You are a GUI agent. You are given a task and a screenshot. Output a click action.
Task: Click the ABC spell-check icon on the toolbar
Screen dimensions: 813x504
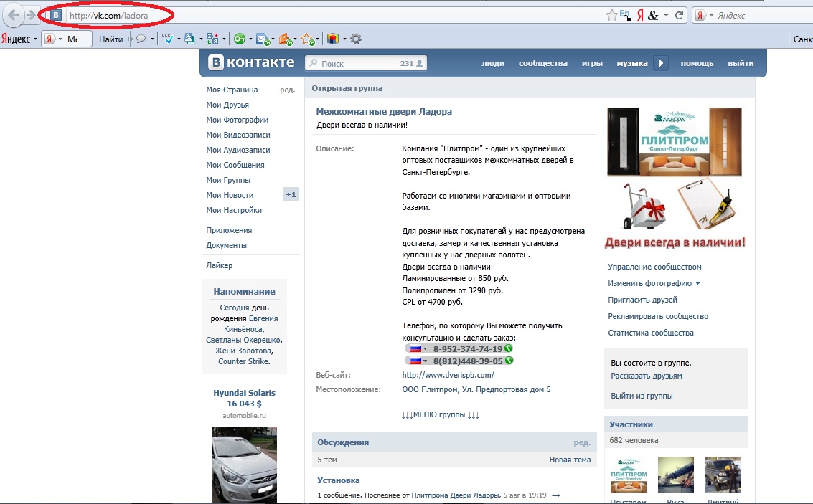pyautogui.click(x=167, y=39)
